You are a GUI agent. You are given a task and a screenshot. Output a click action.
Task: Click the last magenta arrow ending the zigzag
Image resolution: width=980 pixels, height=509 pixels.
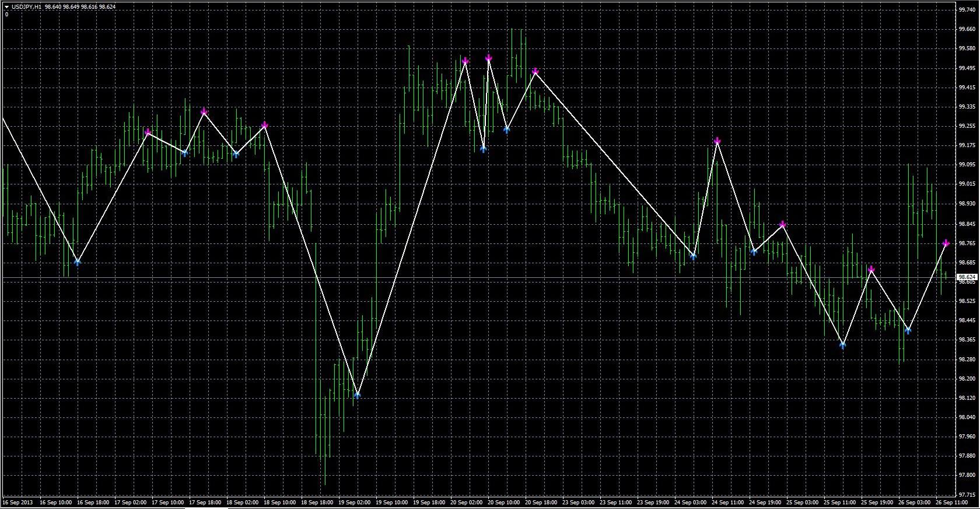pos(946,243)
